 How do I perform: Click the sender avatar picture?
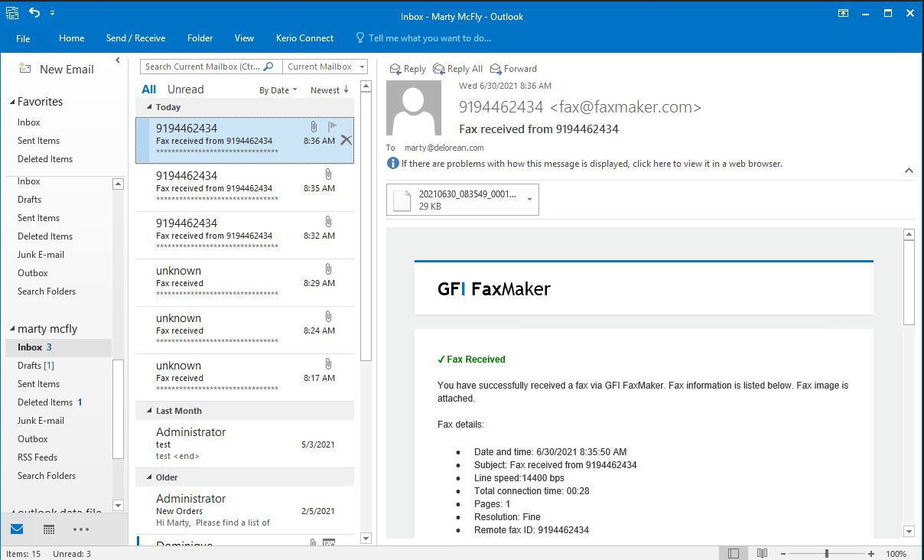click(414, 108)
